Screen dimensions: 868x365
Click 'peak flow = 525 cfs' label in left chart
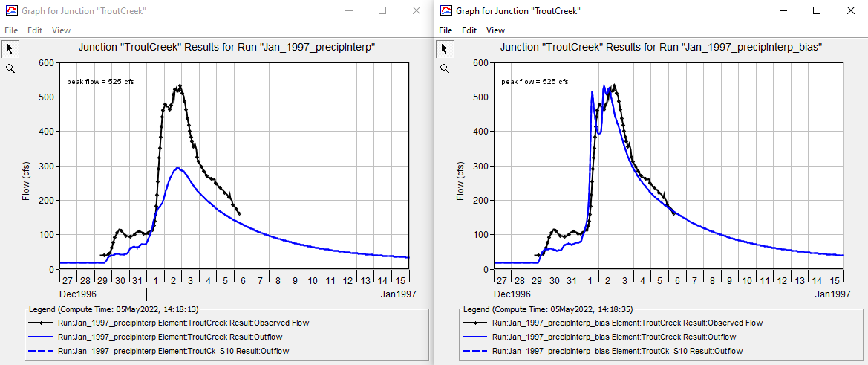click(100, 82)
